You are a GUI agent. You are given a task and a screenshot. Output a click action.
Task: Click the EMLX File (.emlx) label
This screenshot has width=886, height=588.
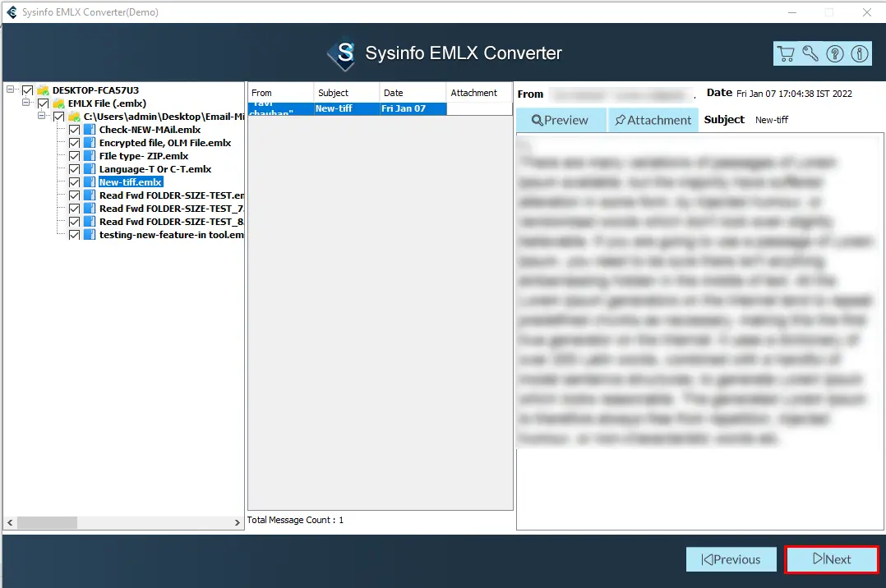[107, 103]
